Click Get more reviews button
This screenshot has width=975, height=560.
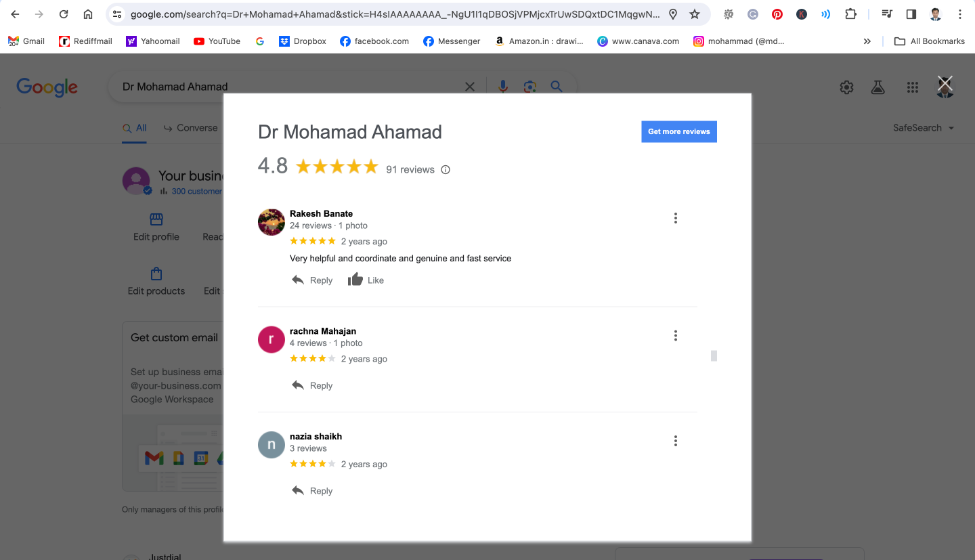click(x=679, y=131)
